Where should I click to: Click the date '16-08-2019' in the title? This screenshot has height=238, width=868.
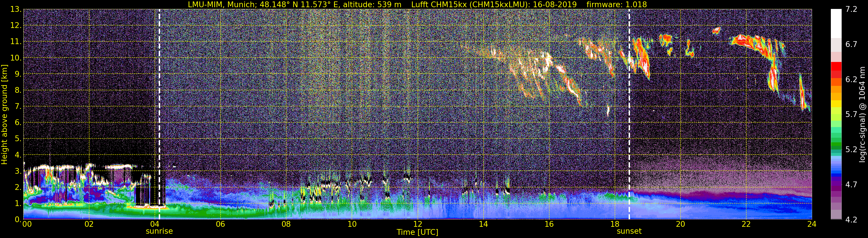pos(555,5)
